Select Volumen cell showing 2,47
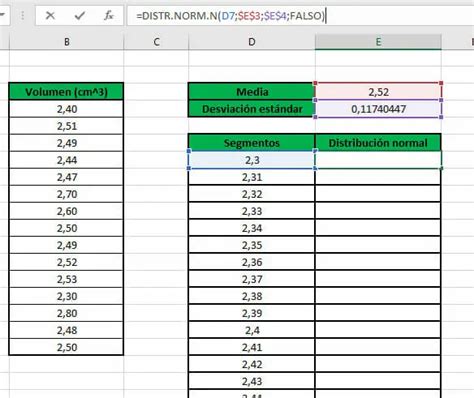Viewport: 474px width, 398px height. point(66,177)
